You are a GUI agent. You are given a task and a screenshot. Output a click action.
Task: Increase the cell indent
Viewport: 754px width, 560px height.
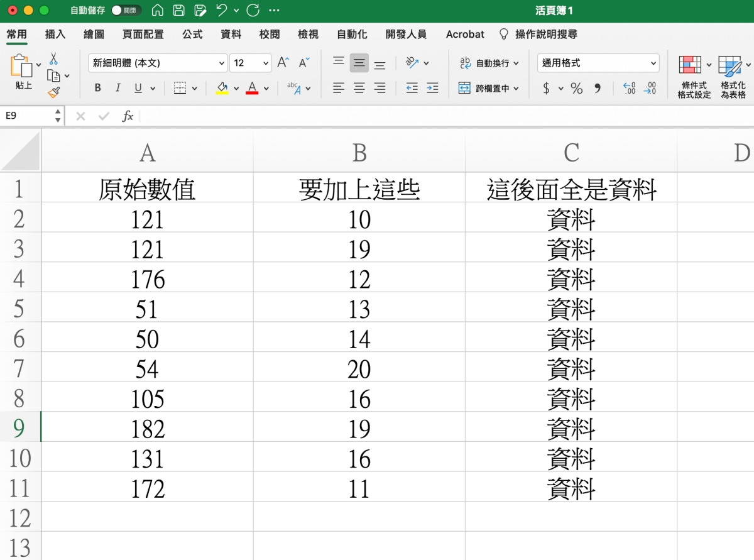[x=432, y=88]
